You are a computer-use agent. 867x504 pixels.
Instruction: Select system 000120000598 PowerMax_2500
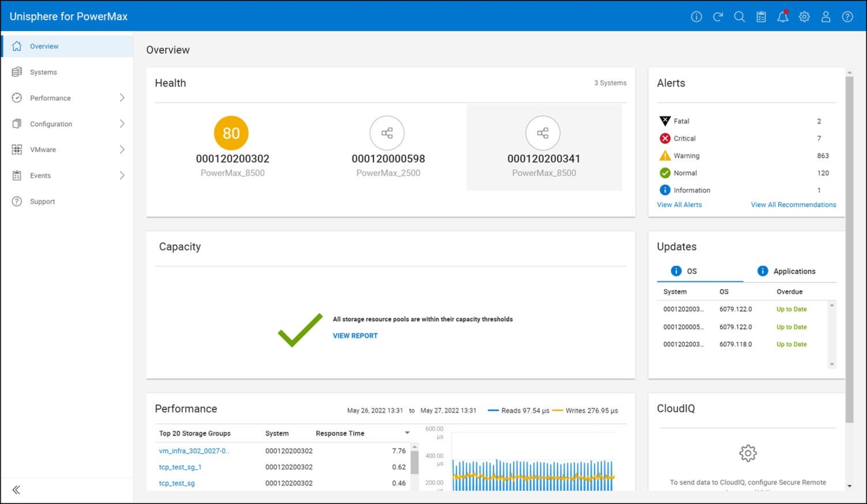388,147
